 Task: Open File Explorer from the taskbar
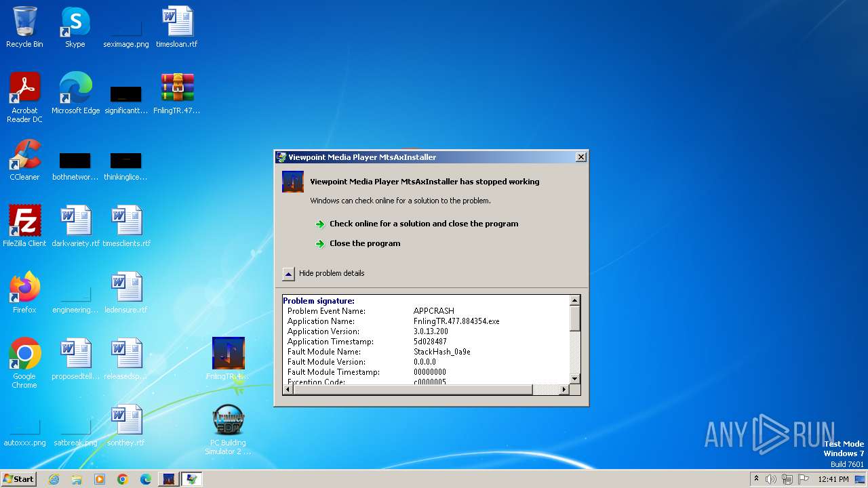tap(77, 479)
